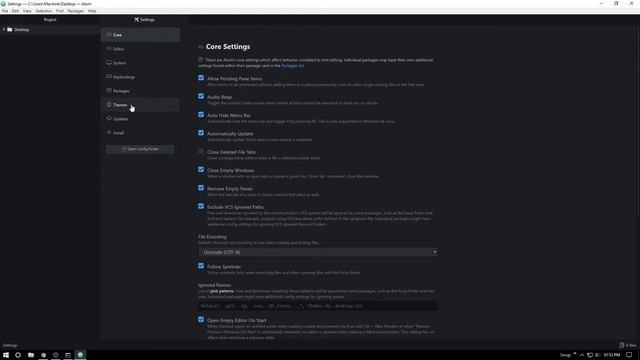This screenshot has height=360, width=640.
Task: Open the Packages menu in menu bar
Action: 76,11
